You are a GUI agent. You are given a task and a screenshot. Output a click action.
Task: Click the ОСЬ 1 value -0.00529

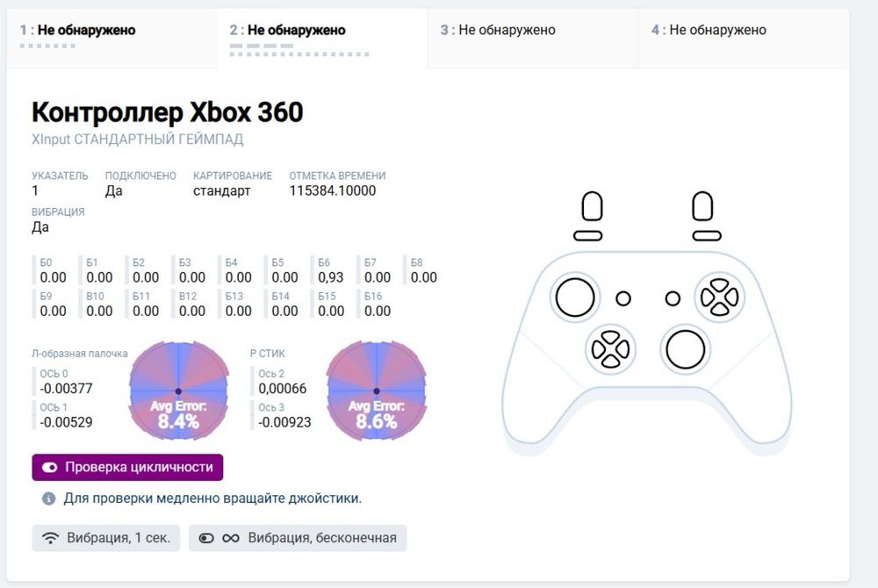(66, 422)
